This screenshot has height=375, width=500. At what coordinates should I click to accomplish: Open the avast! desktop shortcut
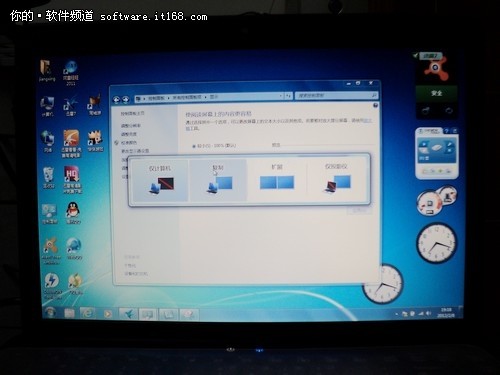click(51, 251)
